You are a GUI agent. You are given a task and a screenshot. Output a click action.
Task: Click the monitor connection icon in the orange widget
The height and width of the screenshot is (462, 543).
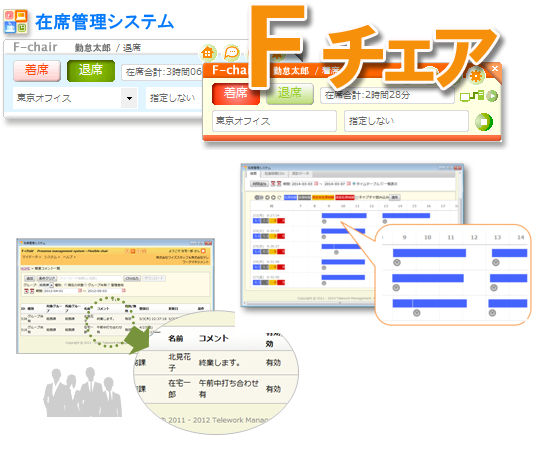472,96
